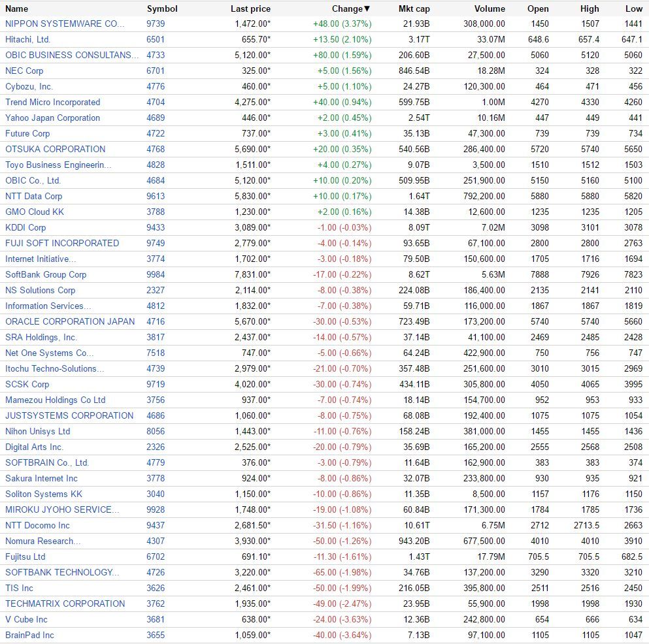This screenshot has height=644, width=649.
Task: Open the V Cube Inc link
Action: point(26,620)
